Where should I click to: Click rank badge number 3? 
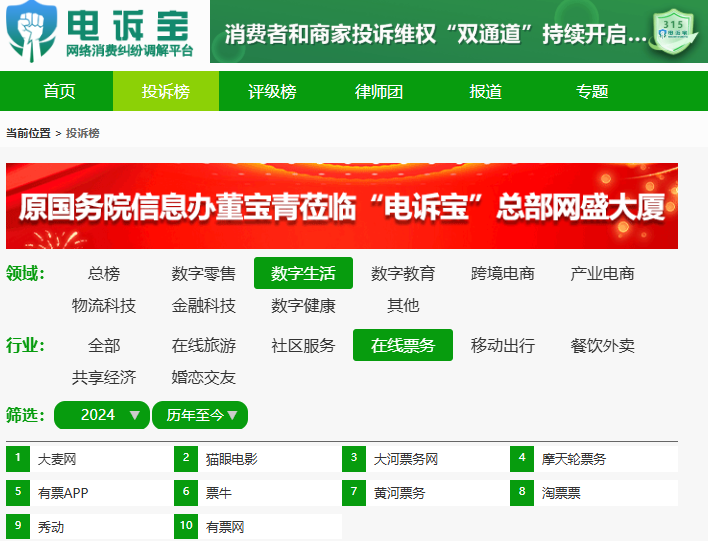coord(354,459)
